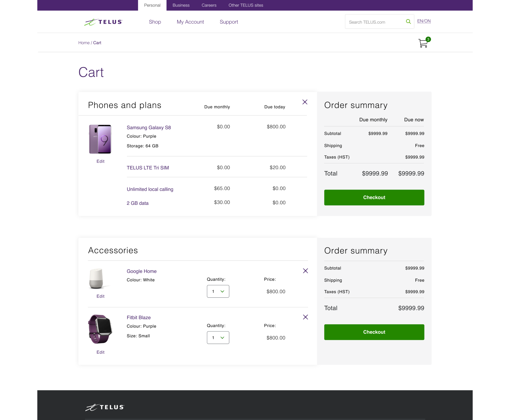Click the TELUS logo in header
The width and height of the screenshot is (510, 420).
click(103, 22)
